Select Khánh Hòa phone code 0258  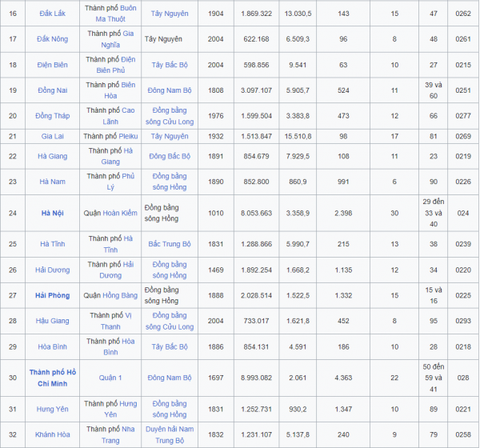tap(463, 434)
